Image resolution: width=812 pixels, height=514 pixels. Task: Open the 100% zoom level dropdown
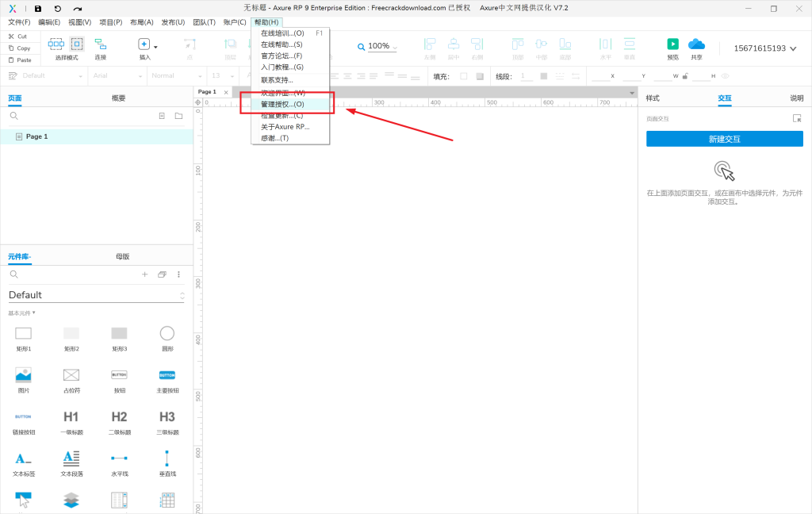378,46
